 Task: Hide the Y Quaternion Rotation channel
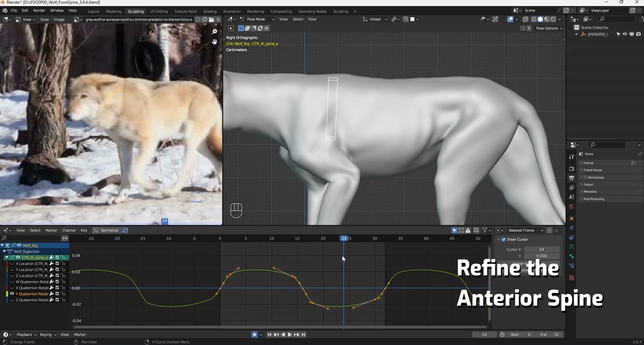click(x=12, y=294)
